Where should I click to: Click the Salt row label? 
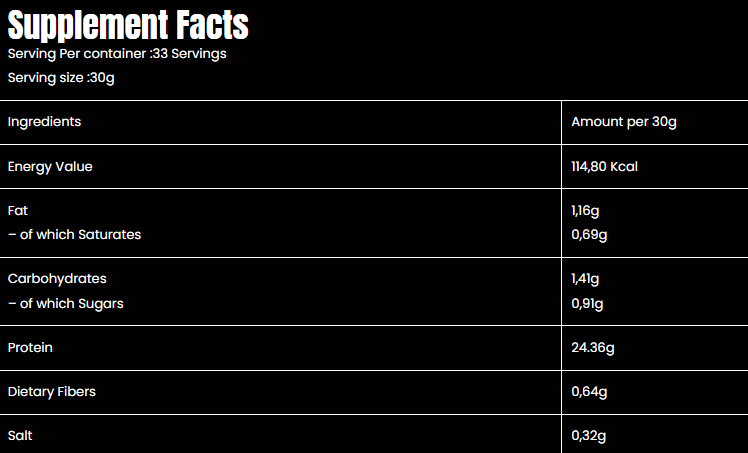tap(20, 436)
